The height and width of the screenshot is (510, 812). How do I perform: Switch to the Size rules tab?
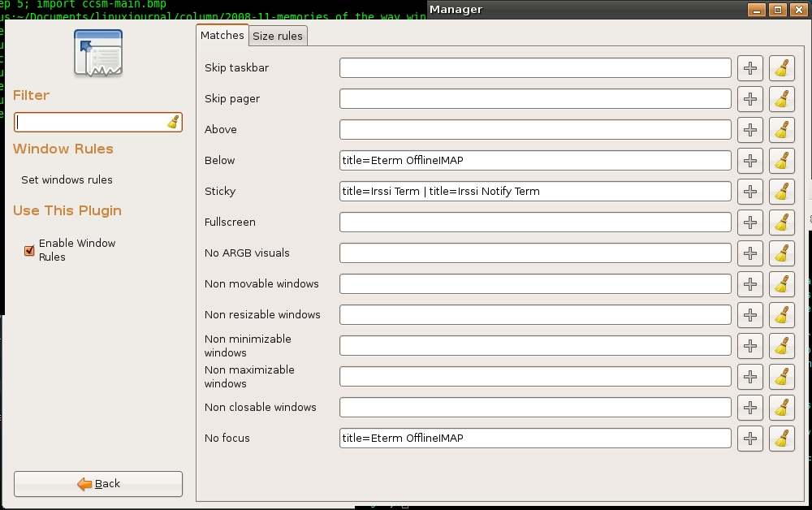(278, 36)
